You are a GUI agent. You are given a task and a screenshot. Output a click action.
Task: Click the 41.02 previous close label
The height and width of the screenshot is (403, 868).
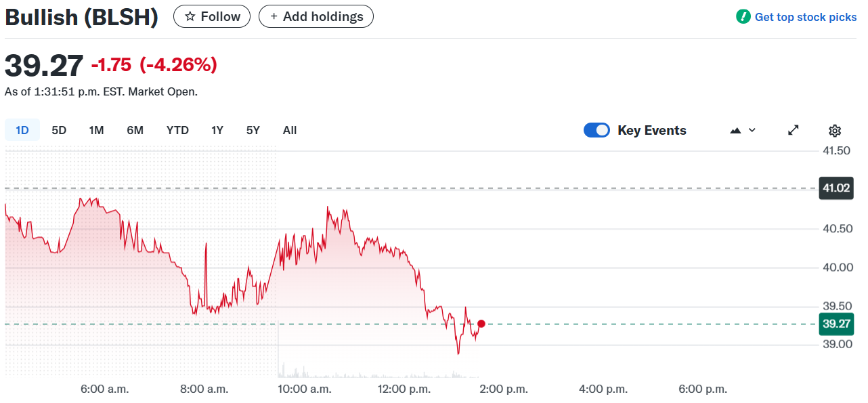(x=836, y=188)
